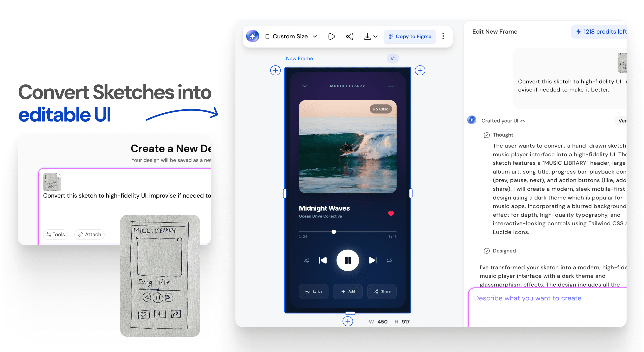Viewport: 644px width, 352px height.
Task: Click the song progress slider knob
Action: 334,232
